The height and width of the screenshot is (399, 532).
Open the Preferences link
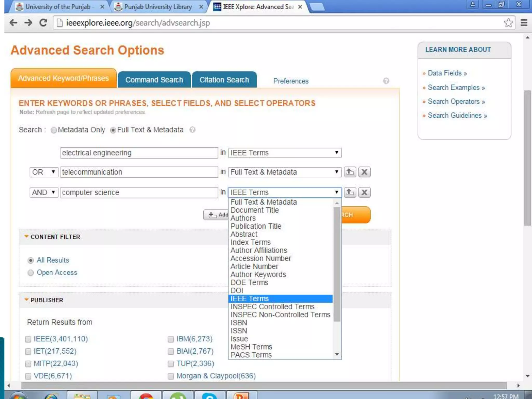tap(291, 81)
